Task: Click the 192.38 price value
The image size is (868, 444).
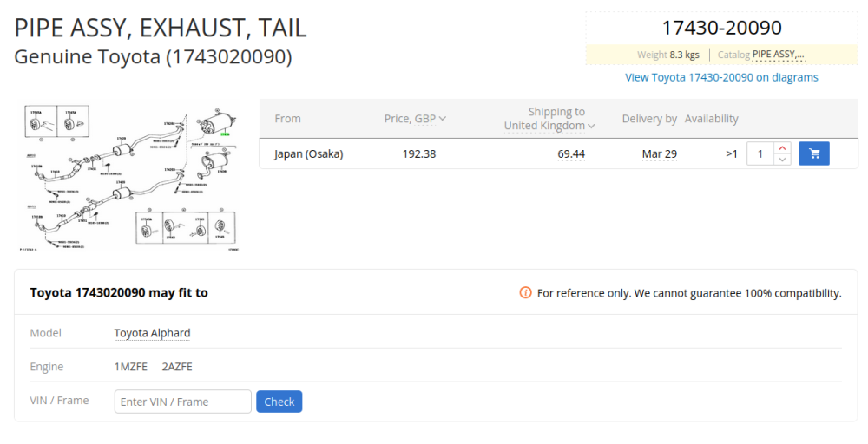Action: point(419,154)
